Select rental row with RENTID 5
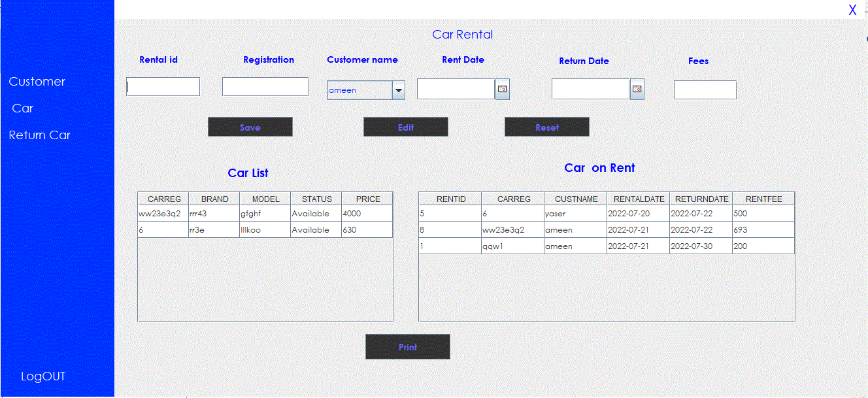The width and height of the screenshot is (868, 398). [x=450, y=213]
